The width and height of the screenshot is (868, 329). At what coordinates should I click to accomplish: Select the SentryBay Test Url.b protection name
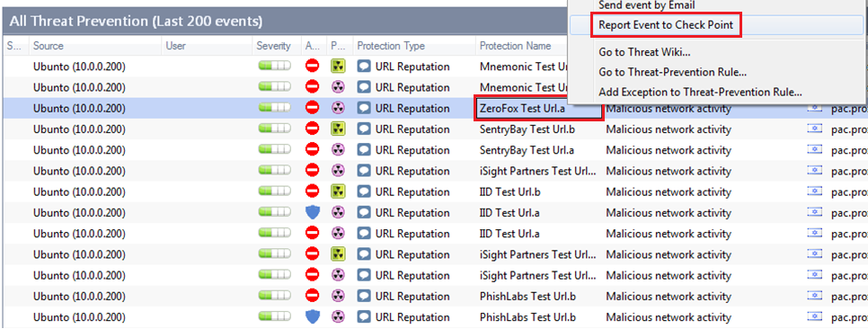click(x=527, y=129)
